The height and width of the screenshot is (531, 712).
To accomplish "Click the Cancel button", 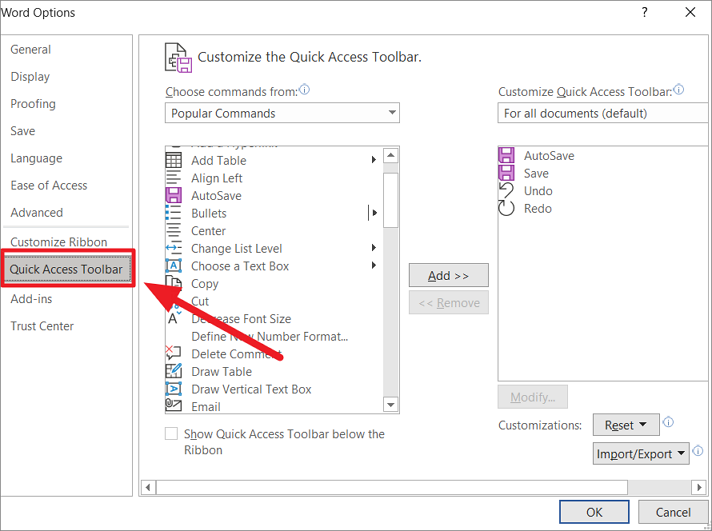I will 673,512.
